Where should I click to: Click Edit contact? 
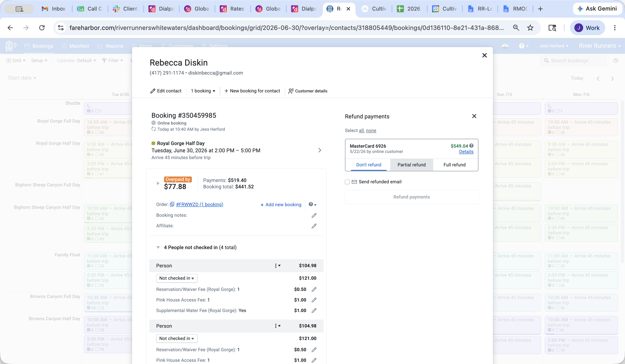(166, 91)
